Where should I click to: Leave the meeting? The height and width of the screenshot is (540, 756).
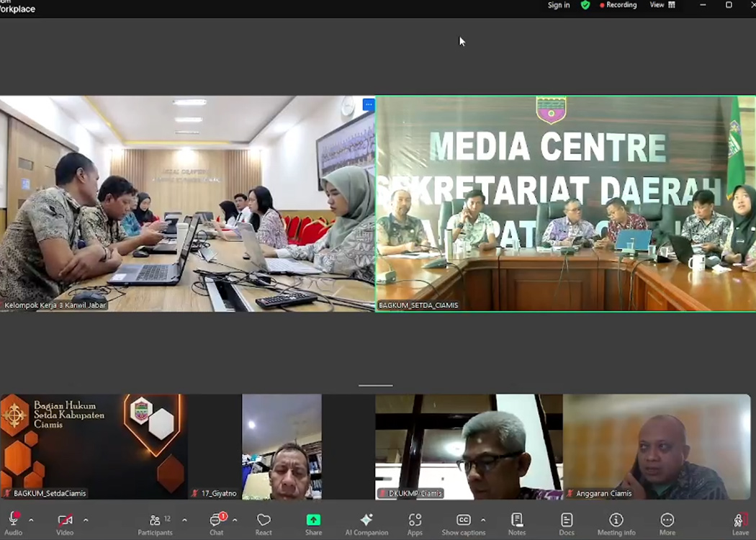739,523
